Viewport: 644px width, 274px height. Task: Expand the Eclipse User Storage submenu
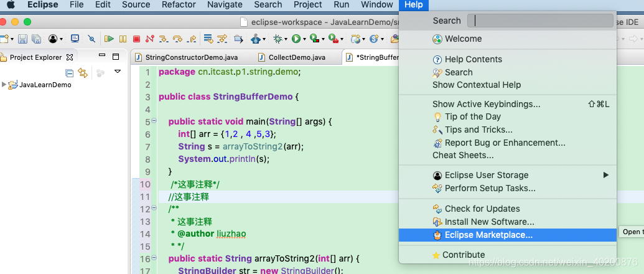click(x=508, y=176)
